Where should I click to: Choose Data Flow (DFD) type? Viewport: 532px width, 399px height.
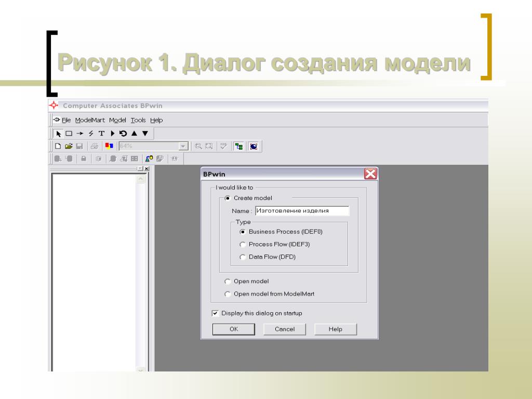[x=243, y=257]
